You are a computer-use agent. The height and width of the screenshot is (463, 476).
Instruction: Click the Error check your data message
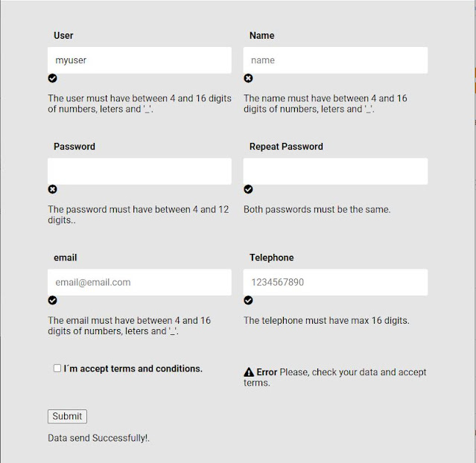(x=335, y=377)
